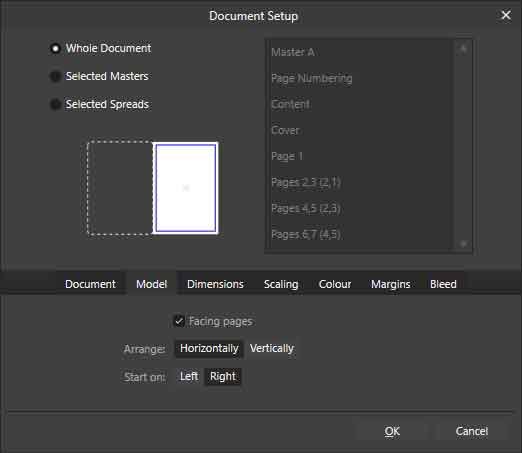This screenshot has height=453, width=522.
Task: Switch to the Margins tab
Action: click(x=391, y=284)
